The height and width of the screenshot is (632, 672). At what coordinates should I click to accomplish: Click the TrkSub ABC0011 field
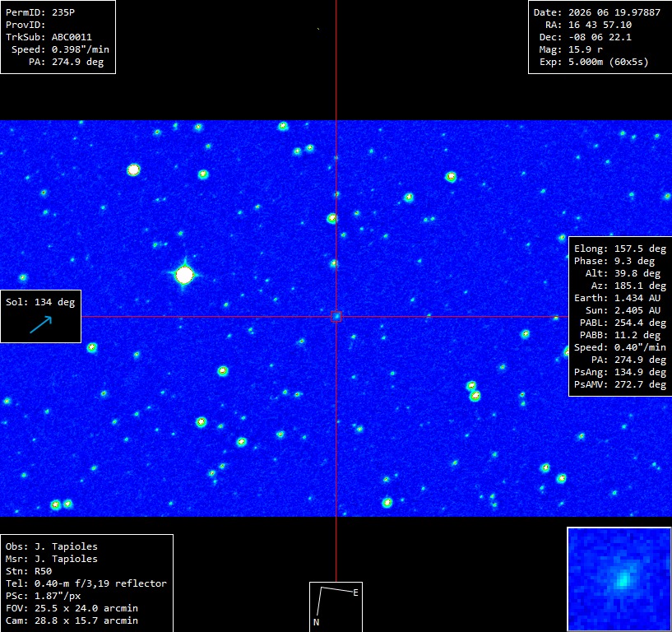(49, 37)
